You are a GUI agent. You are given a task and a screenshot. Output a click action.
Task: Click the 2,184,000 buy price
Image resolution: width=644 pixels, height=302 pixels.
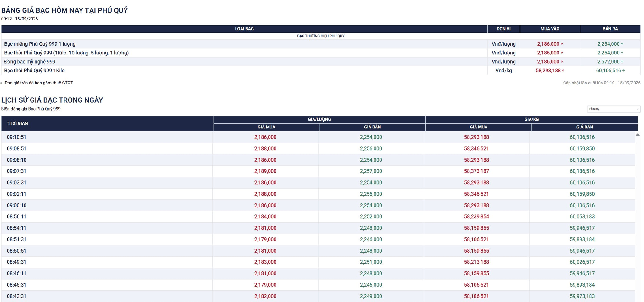265,217
